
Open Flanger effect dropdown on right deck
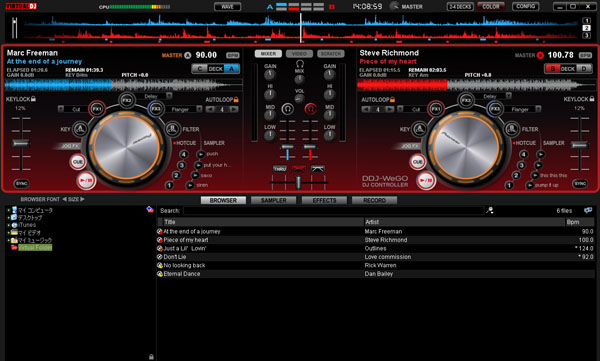click(x=538, y=109)
